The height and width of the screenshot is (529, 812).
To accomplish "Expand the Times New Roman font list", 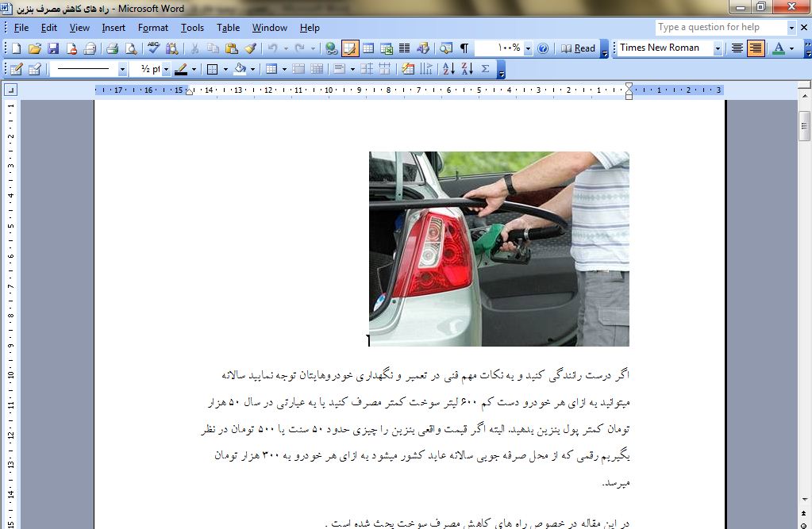I will click(x=718, y=48).
